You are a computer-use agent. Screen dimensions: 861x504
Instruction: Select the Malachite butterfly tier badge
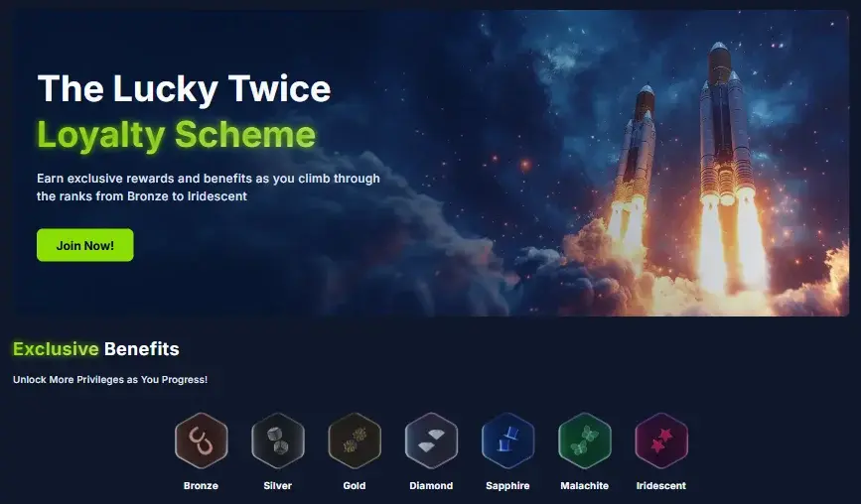point(584,441)
